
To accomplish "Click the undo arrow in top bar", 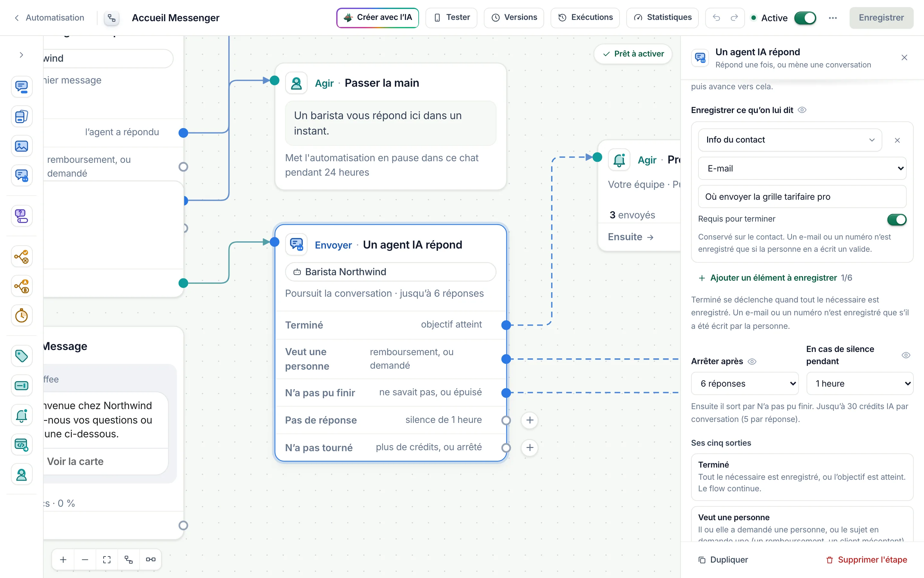I will (x=716, y=18).
